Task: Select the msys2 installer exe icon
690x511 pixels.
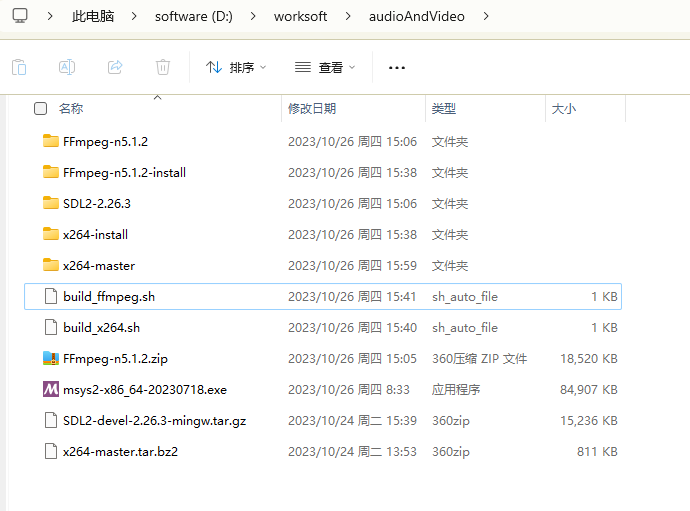Action: 51,389
